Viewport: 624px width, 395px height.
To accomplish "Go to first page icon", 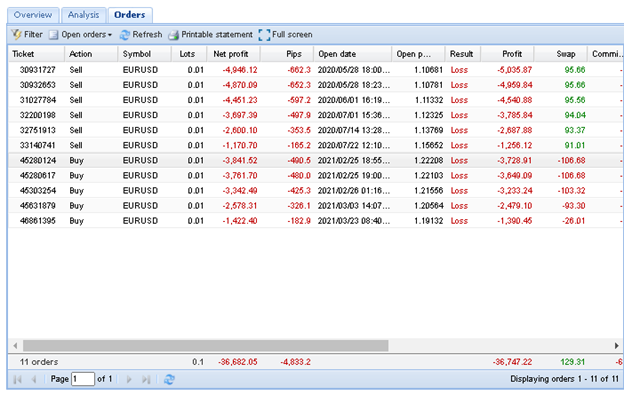I will point(18,379).
